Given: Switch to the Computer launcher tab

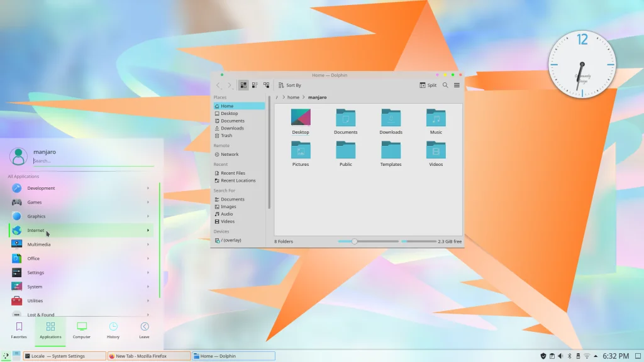Looking at the screenshot, I should point(82,331).
